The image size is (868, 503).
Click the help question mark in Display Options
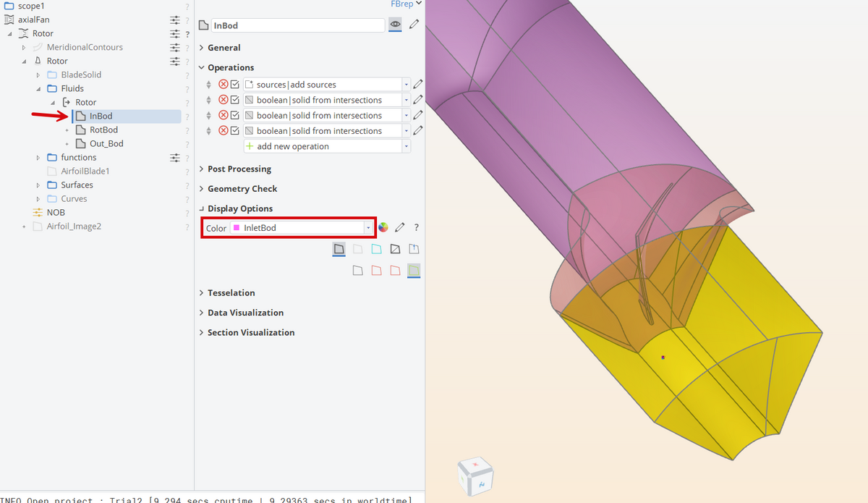click(x=417, y=228)
